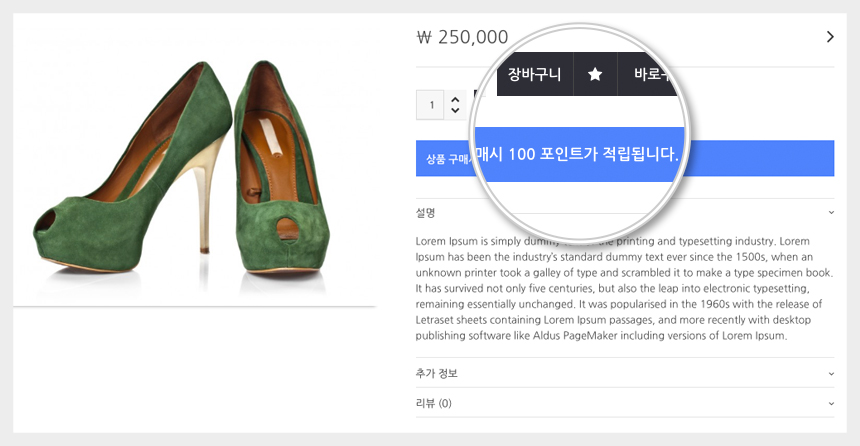Screen dimensions: 860x446
Task: Click the blue 100 포인트 reward banner
Action: point(625,159)
